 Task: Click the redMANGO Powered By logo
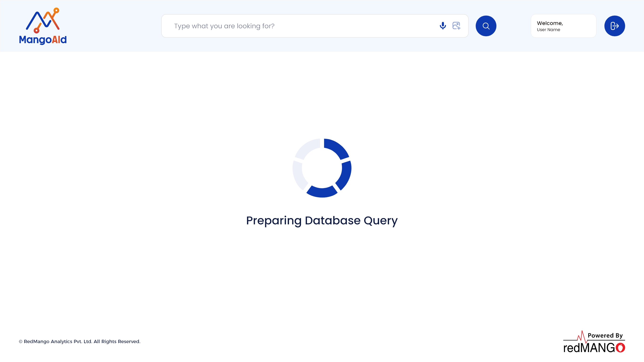[x=594, y=342]
